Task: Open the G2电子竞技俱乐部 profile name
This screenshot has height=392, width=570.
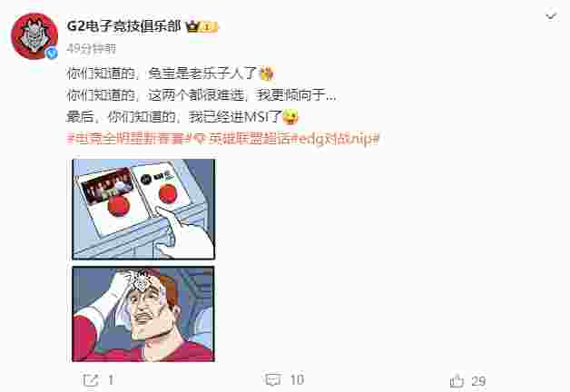Action: click(x=123, y=26)
